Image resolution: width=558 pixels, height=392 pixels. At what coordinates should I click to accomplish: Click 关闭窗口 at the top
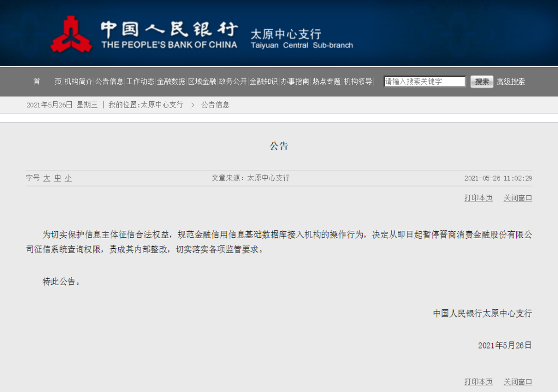(517, 197)
